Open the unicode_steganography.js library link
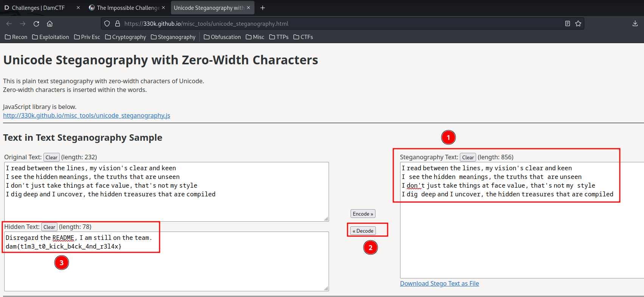The width and height of the screenshot is (644, 297). pos(87,115)
